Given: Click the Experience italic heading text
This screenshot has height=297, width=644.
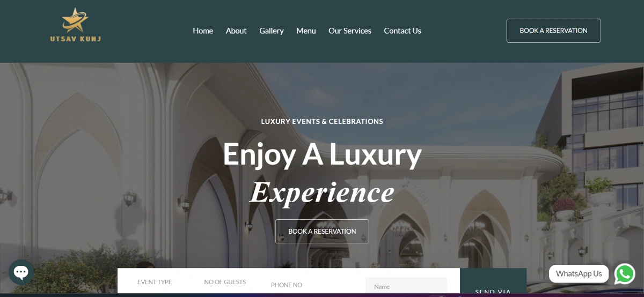Looking at the screenshot, I should pyautogui.click(x=322, y=192).
